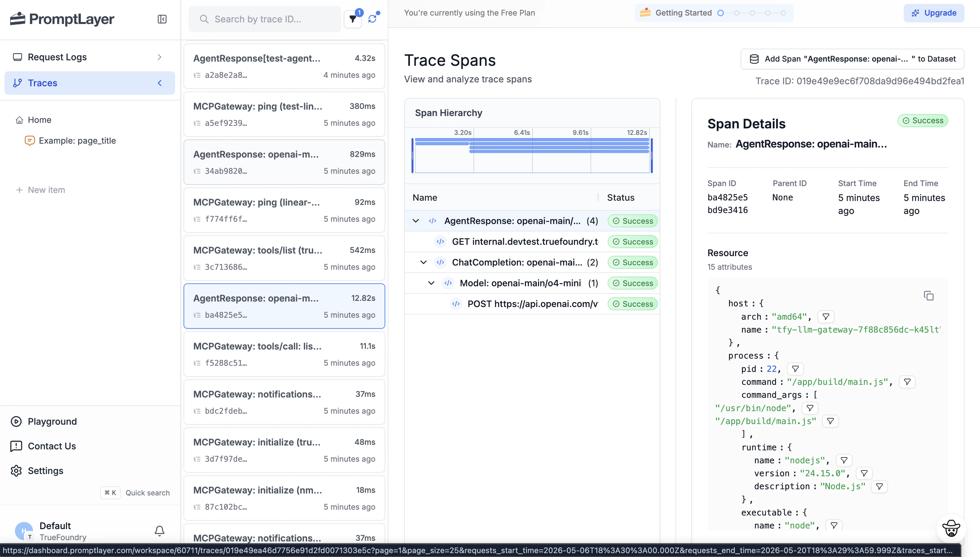Filter by pid 22 attribute
Screen dimensions: 980x557
pyautogui.click(x=795, y=369)
